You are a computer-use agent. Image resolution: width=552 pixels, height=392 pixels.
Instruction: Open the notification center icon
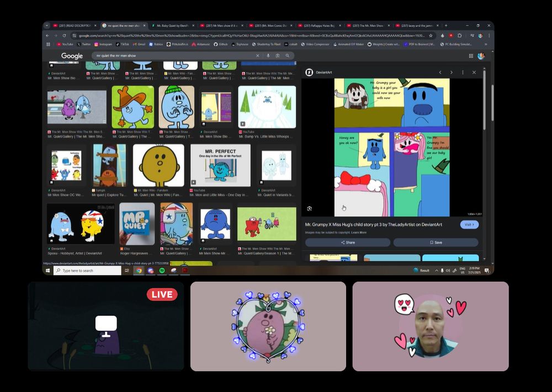(x=486, y=271)
